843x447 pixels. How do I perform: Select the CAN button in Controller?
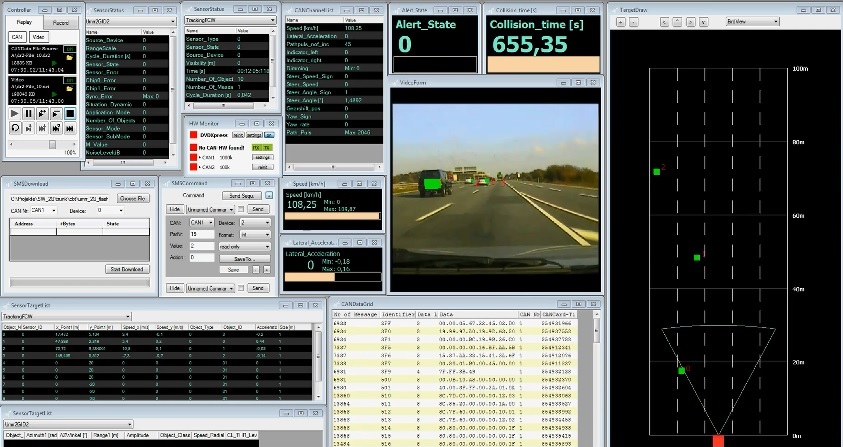17,37
